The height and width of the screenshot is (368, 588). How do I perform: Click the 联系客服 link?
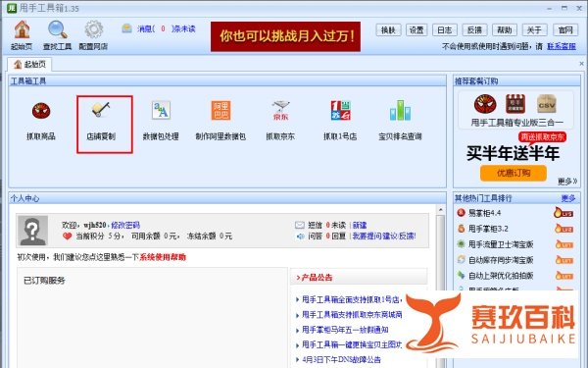(x=562, y=46)
